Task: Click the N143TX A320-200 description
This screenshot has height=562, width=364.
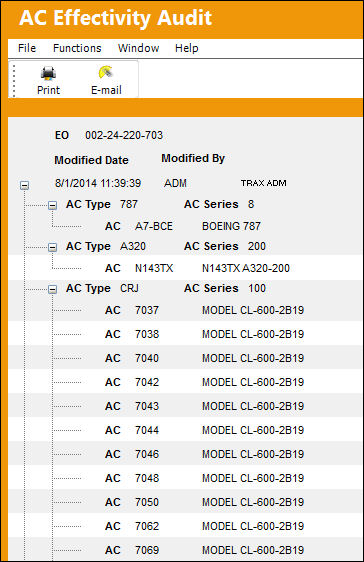Action: (x=246, y=268)
